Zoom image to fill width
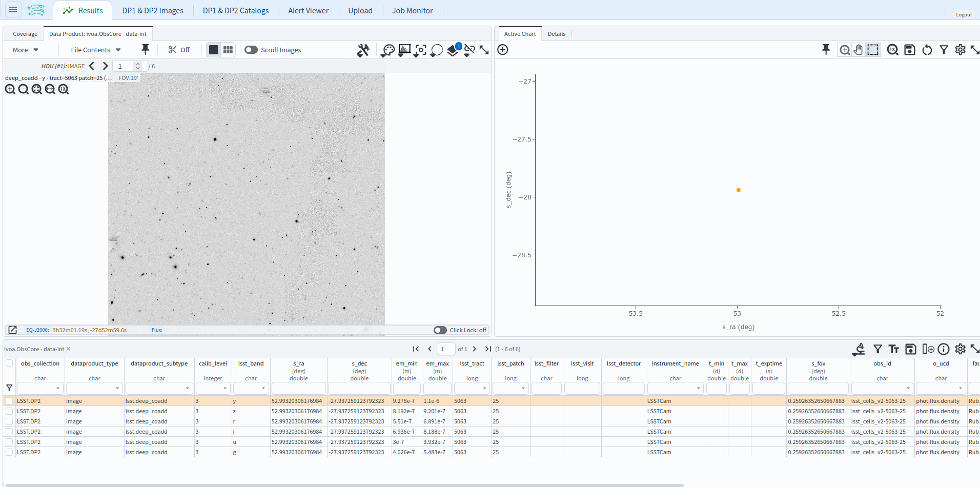The width and height of the screenshot is (980, 487). (50, 89)
